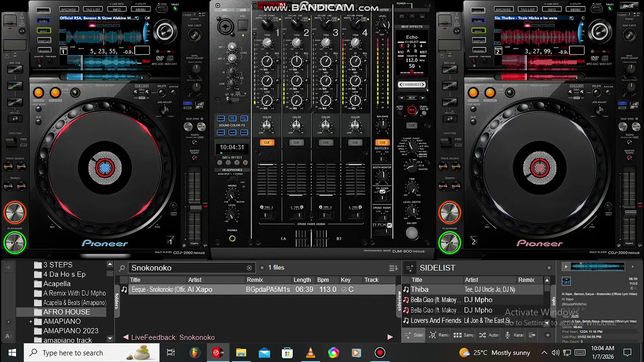The image size is (644, 362).
Task: Click the plus icon in browser sidebar
Action: 8,267
